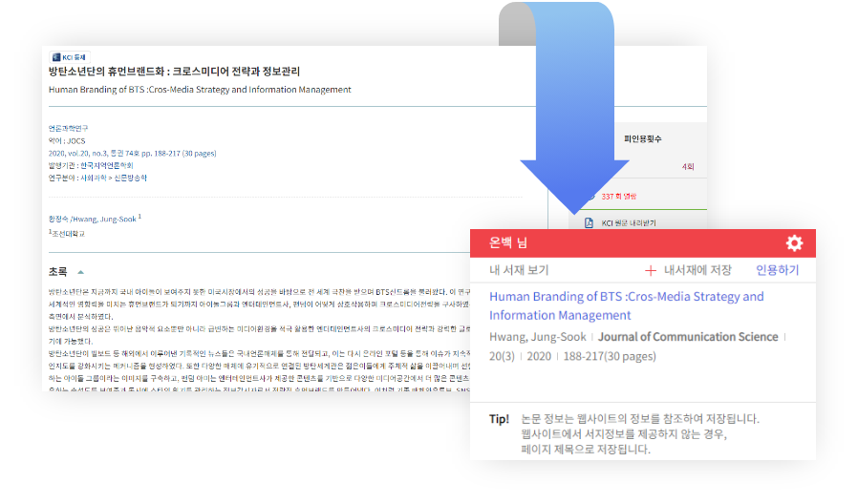The height and width of the screenshot is (504, 858).
Task: Open the settings gear in the red header
Action: tap(794, 242)
